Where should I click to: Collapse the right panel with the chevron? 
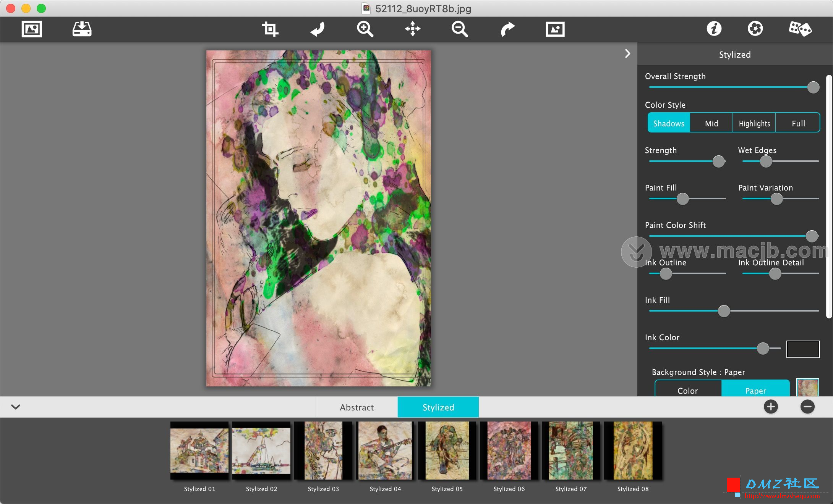tap(627, 53)
